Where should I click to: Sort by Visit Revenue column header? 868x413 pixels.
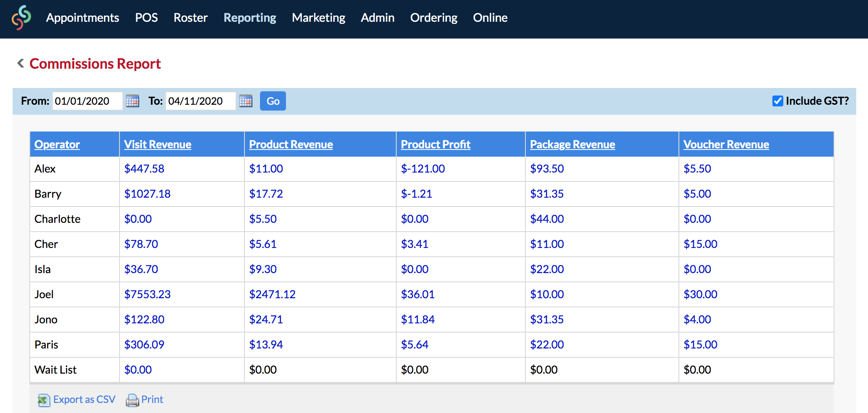point(158,145)
